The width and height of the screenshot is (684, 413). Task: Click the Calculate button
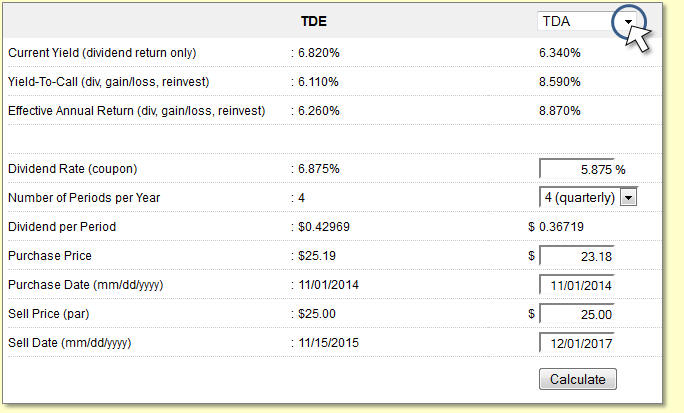578,379
